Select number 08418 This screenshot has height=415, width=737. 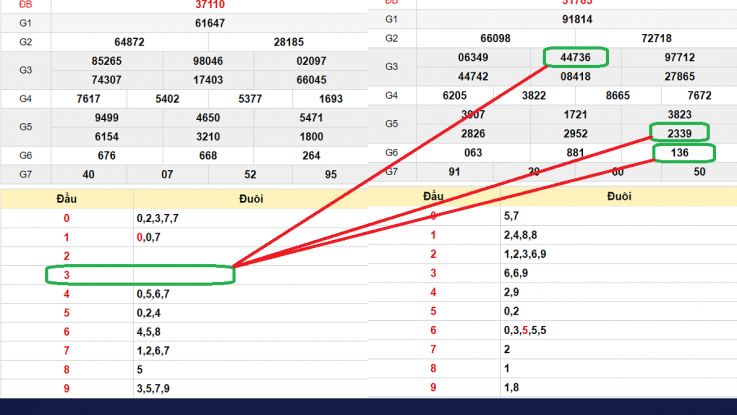click(x=575, y=77)
